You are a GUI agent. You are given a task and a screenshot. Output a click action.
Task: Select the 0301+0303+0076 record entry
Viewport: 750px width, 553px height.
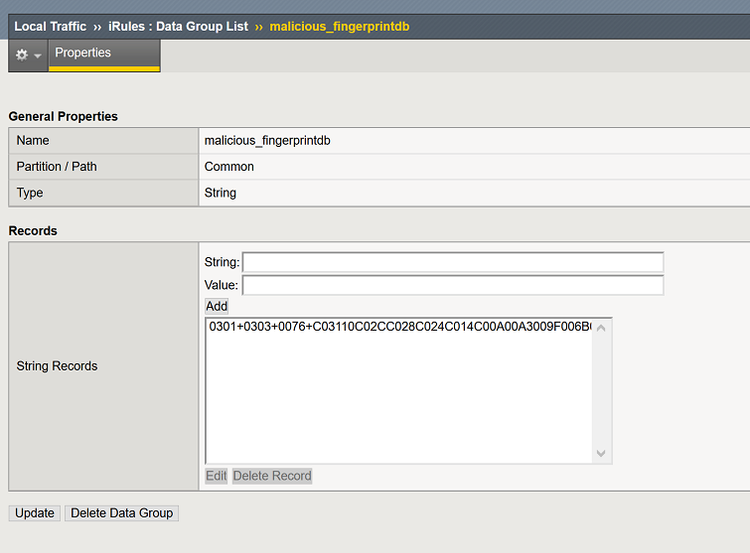tap(400, 327)
